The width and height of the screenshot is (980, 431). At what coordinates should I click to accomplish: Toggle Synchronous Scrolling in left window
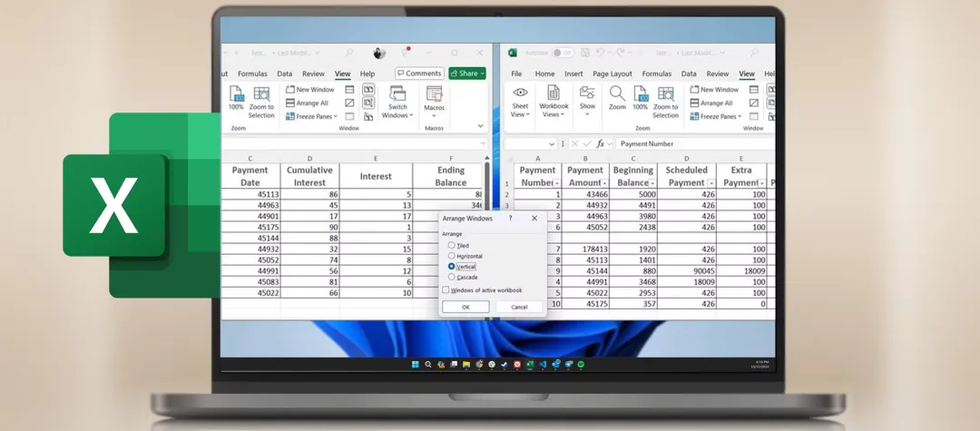pyautogui.click(x=368, y=103)
